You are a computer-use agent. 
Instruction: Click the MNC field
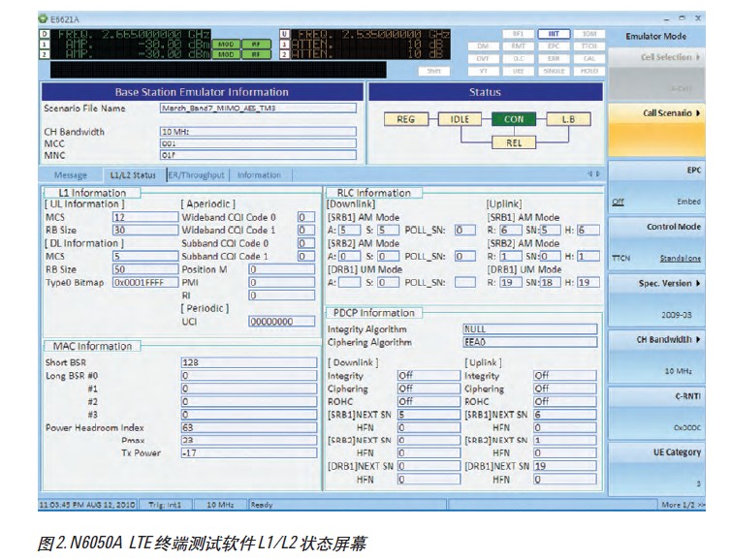point(258,155)
